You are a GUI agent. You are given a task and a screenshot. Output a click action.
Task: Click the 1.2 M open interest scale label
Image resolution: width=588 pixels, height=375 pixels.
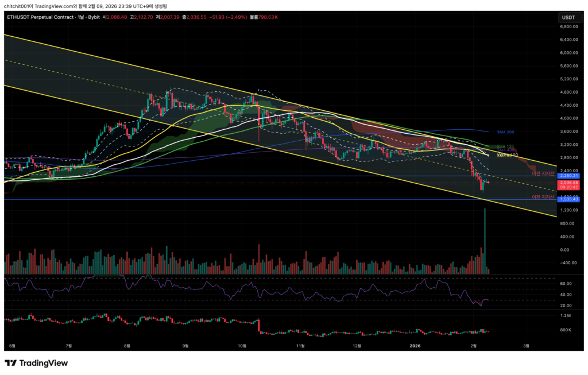pyautogui.click(x=566, y=316)
